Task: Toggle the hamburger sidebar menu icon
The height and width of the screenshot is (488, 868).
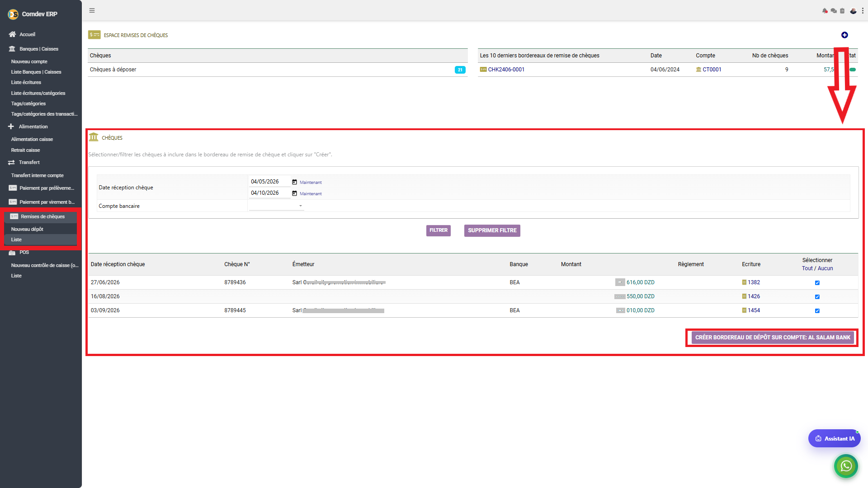Action: coord(92,10)
